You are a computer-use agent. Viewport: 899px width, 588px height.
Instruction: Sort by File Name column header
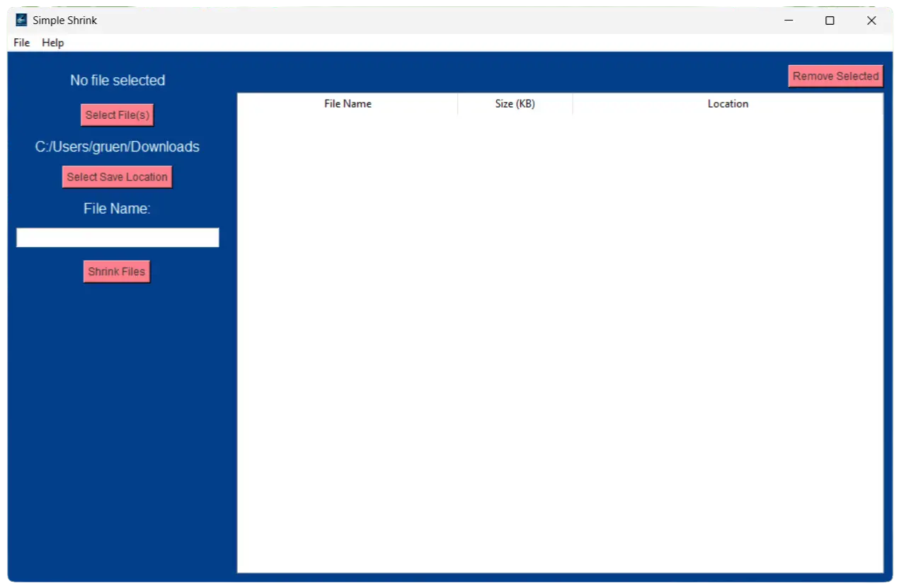(348, 103)
